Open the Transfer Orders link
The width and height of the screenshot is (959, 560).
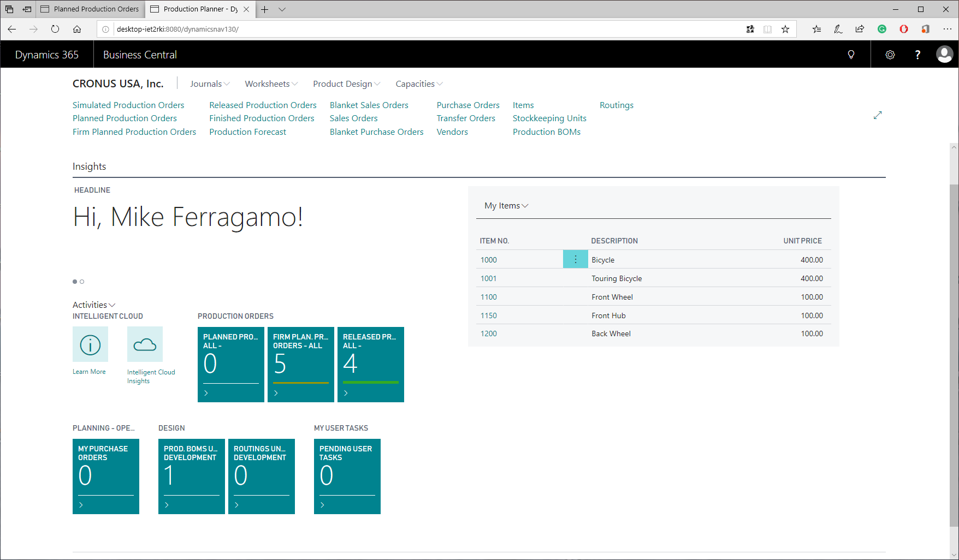(466, 118)
